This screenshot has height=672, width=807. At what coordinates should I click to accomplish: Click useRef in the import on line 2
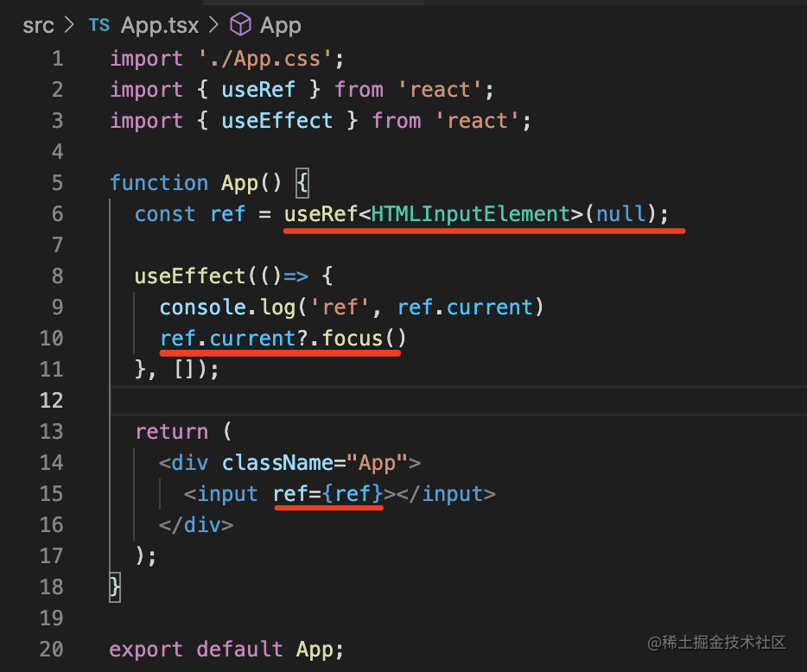click(x=258, y=90)
